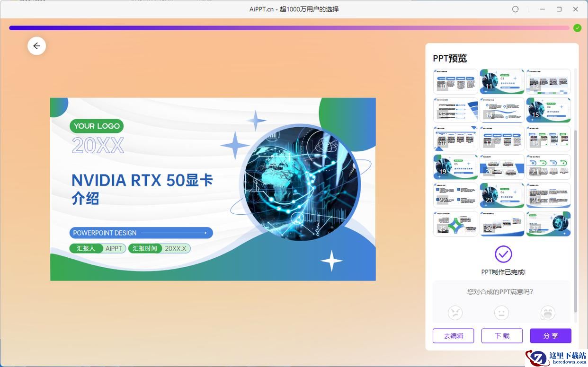Select the angry face rating icon
The image size is (588, 367).
455,313
